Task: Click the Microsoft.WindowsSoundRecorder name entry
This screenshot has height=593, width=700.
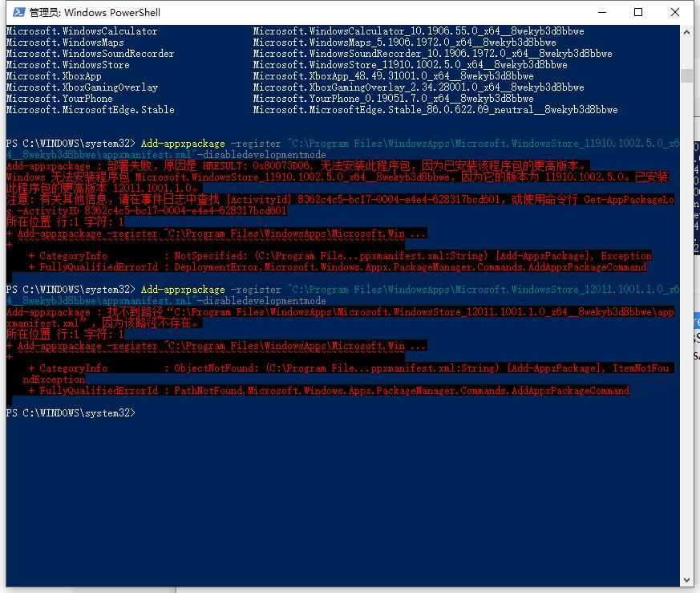Action: click(90, 53)
